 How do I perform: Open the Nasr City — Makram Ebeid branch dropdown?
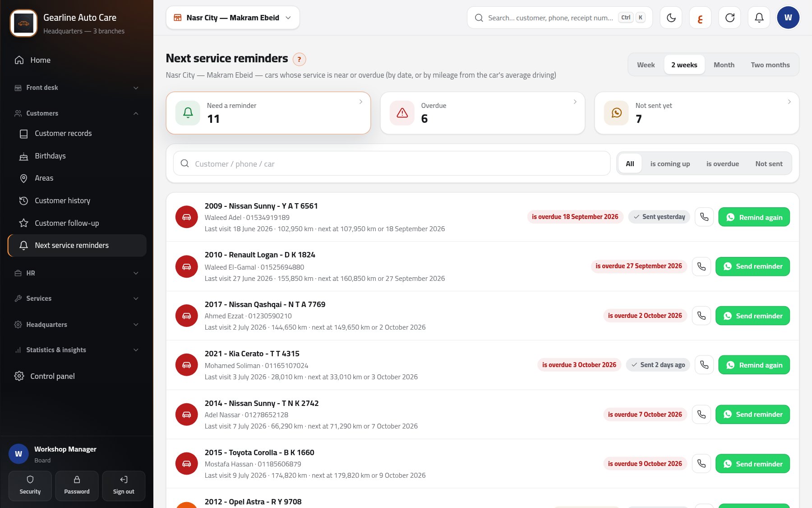click(x=233, y=18)
